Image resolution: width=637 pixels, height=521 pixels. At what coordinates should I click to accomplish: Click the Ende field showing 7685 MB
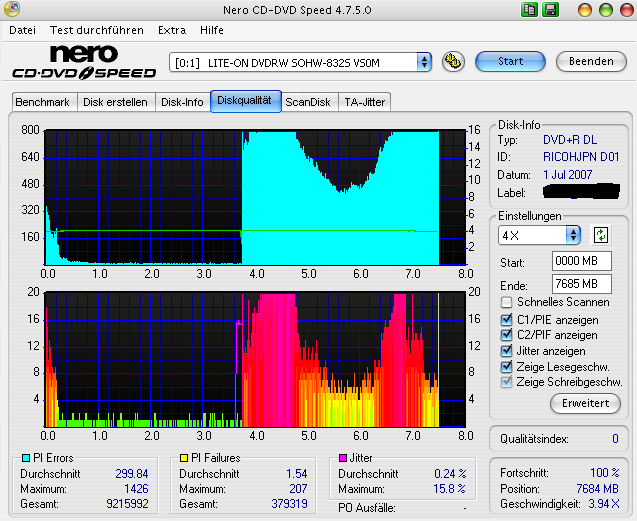tap(582, 284)
